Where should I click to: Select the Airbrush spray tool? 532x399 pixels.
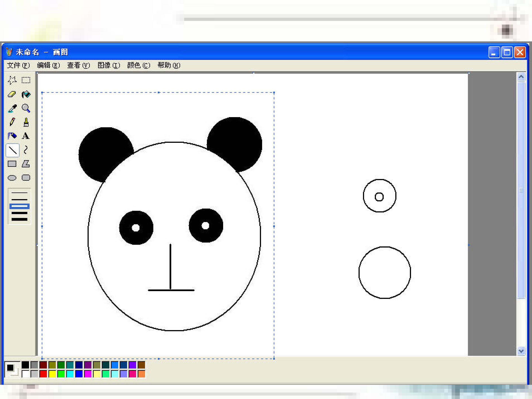click(x=12, y=136)
